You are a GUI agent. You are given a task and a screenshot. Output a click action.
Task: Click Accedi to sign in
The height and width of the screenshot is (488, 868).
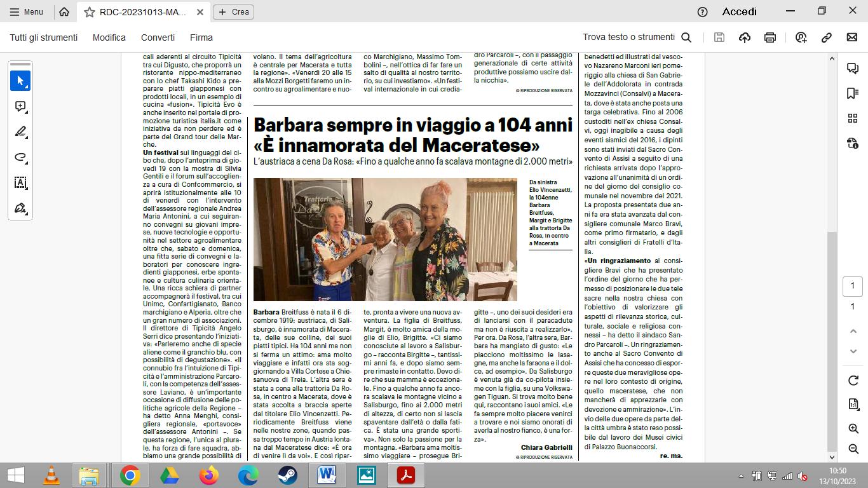[740, 11]
